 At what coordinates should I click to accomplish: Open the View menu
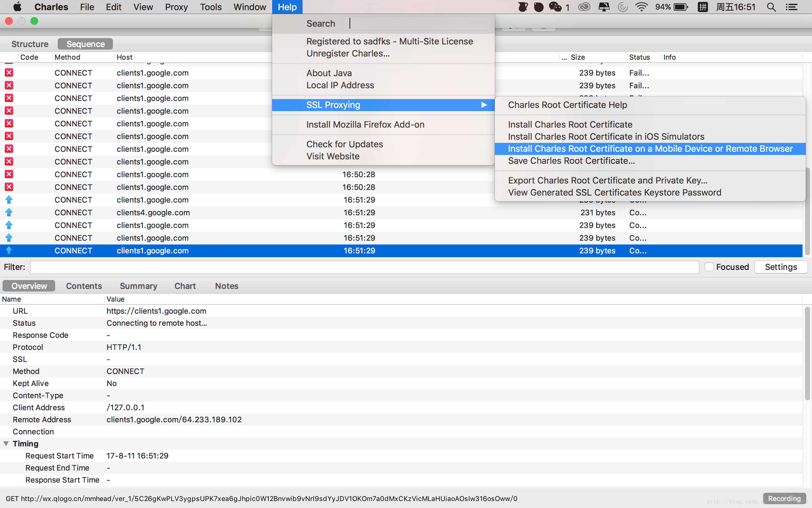(x=143, y=7)
